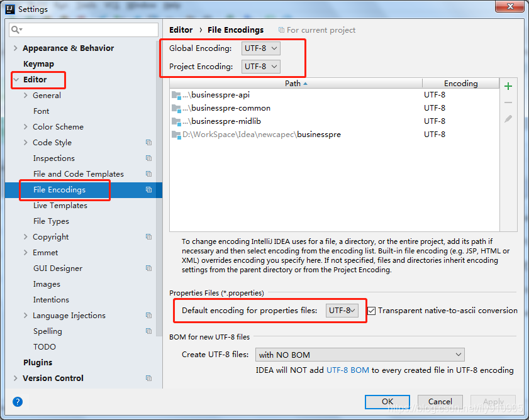
Task: Click project-level icon beside Code Style
Action: tap(148, 142)
